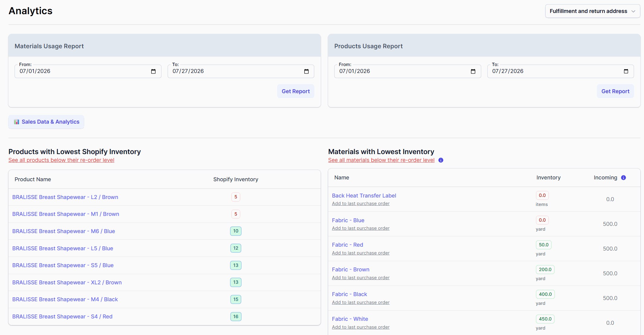
Task: Open Fabric - White material
Action: click(x=350, y=319)
